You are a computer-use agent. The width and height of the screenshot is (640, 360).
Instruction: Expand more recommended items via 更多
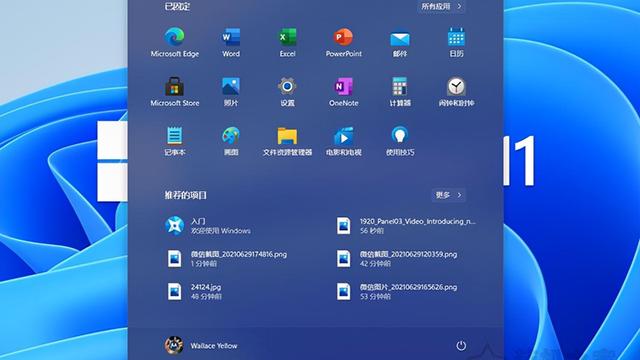click(x=449, y=195)
